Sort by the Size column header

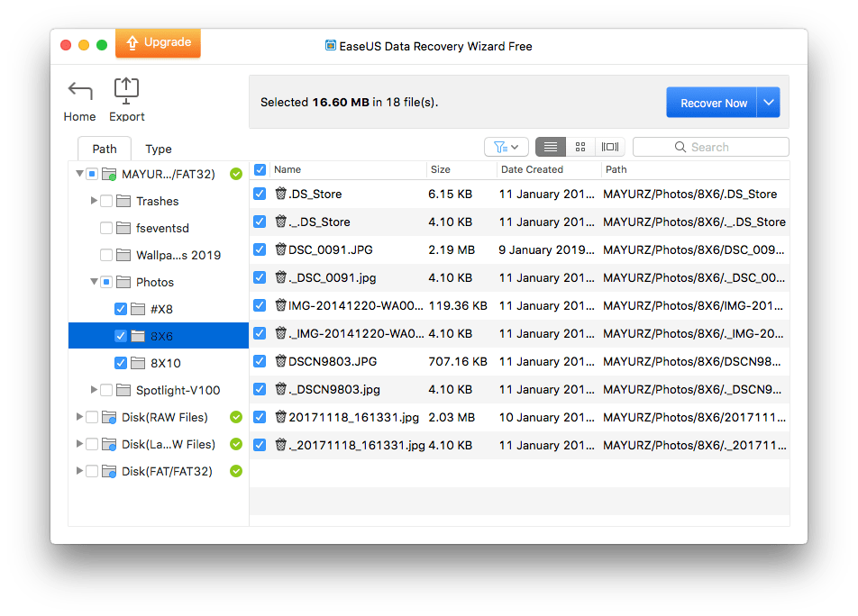pos(441,169)
